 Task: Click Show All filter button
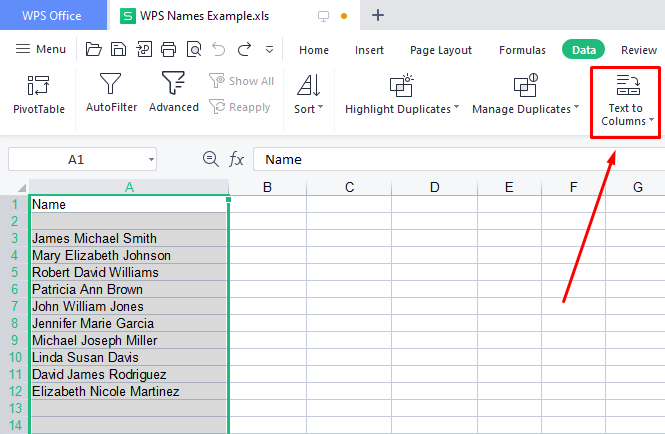tap(242, 81)
